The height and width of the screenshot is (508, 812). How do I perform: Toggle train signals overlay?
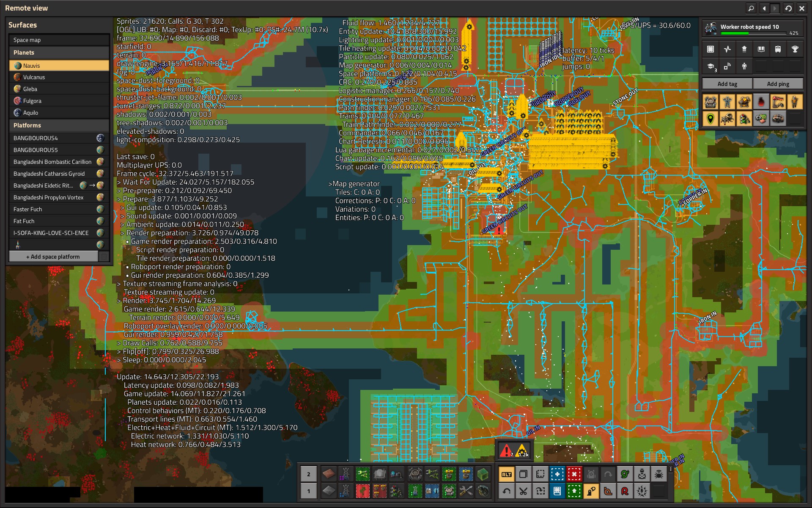pos(744,119)
